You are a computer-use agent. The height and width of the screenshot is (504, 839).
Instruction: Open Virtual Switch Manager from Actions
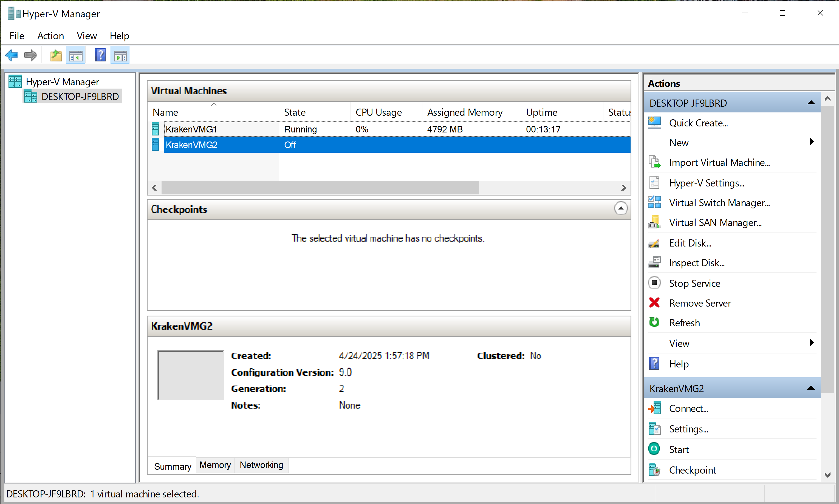click(719, 203)
